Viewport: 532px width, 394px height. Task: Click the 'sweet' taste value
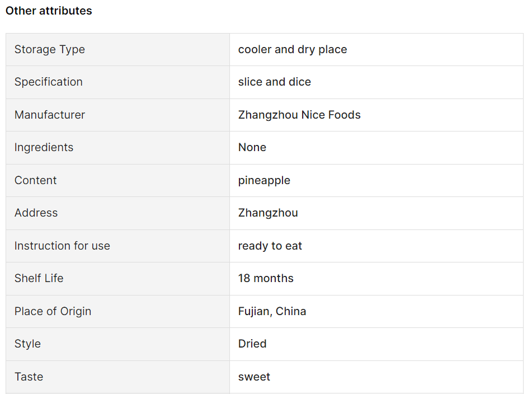tap(254, 377)
